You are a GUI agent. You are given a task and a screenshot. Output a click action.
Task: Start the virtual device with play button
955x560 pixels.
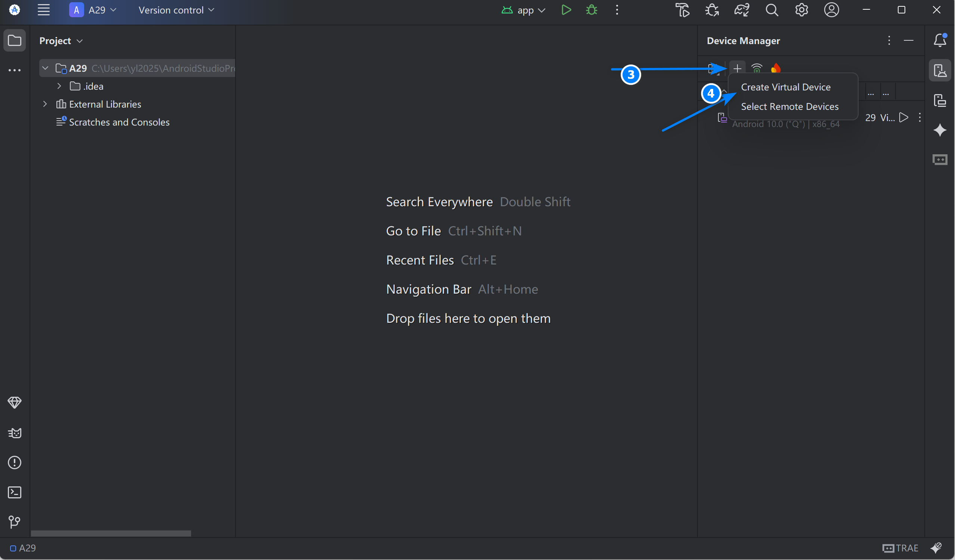pos(904,117)
